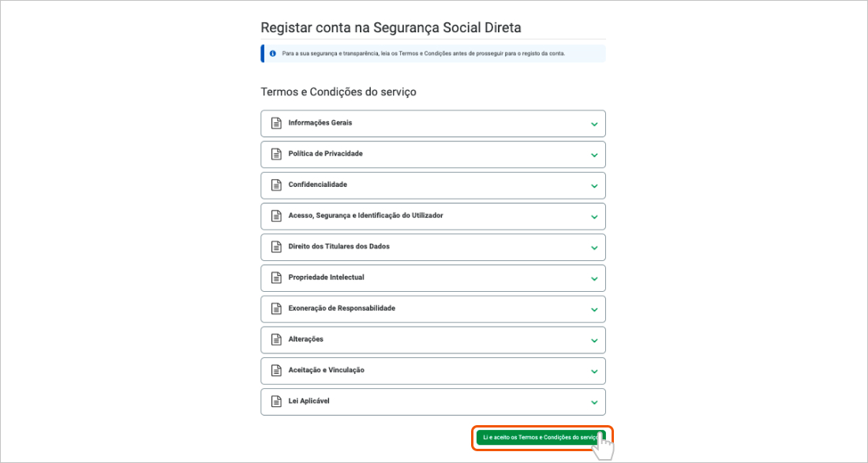Viewport: 868px width, 463px height.
Task: Click the document icon beside Lei Aplicável
Action: pyautogui.click(x=276, y=401)
